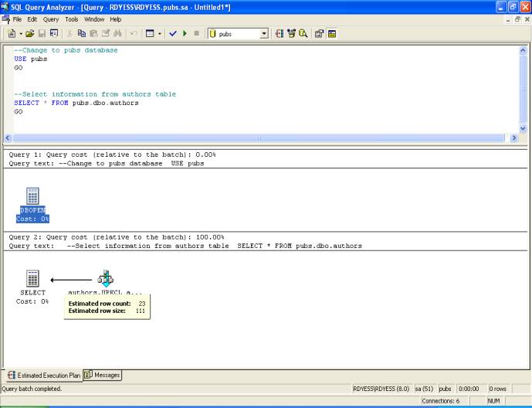532x408 pixels.
Task: Click the '0 rows' status bar entry
Action: [497, 389]
